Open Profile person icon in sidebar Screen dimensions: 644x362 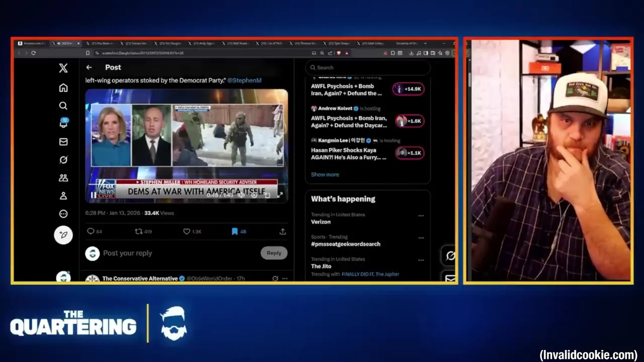[63, 196]
